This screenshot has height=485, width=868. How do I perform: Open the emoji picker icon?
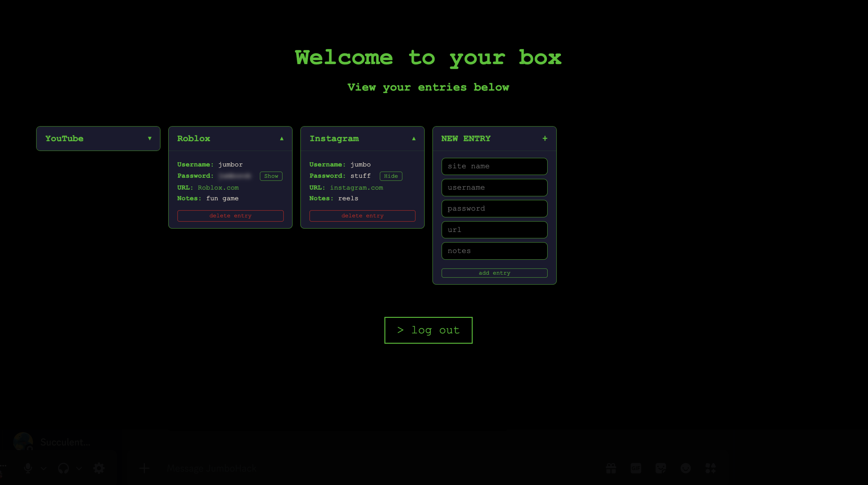[685, 468]
